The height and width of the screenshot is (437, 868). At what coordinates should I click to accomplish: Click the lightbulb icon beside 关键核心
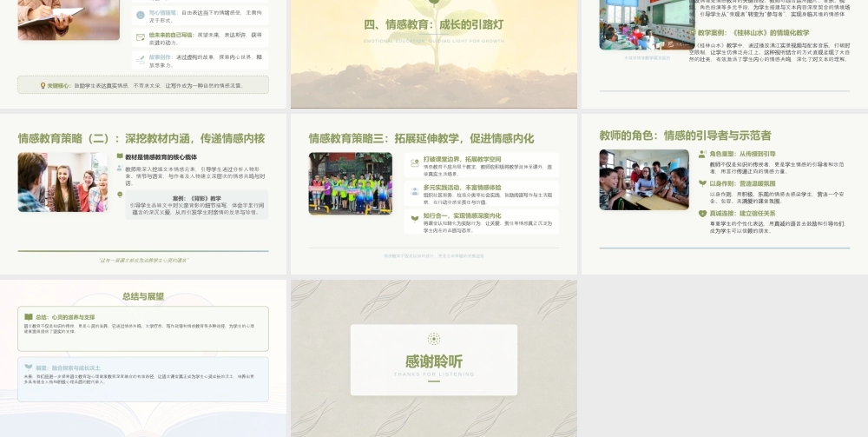click(43, 85)
